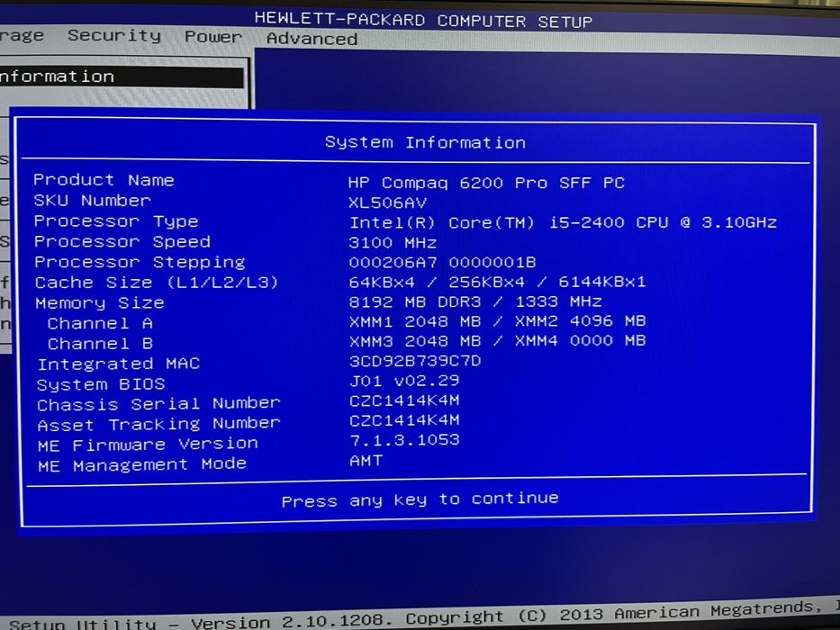Select 'XMM1 2048 MB / XMM2 4096 MB' value
Image resolution: width=840 pixels, height=630 pixels.
click(x=498, y=321)
